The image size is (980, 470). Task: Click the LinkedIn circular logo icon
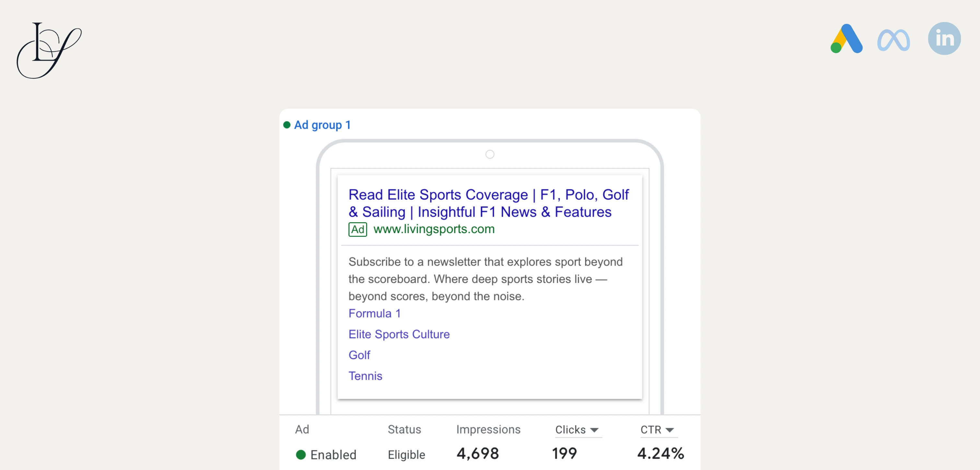tap(944, 39)
